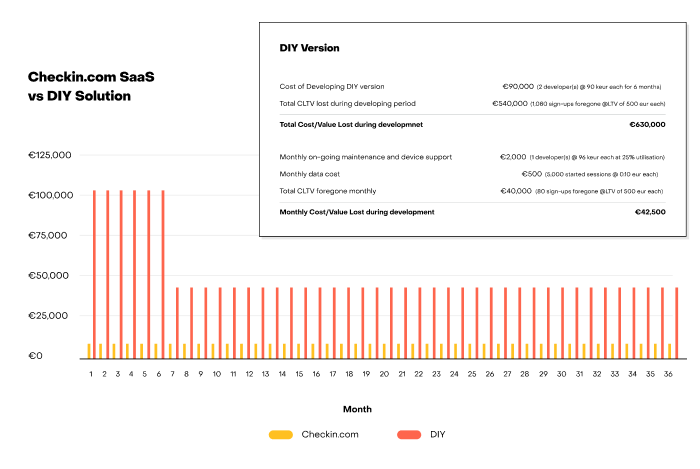Click the red DIY bar for month 6

coord(163,274)
